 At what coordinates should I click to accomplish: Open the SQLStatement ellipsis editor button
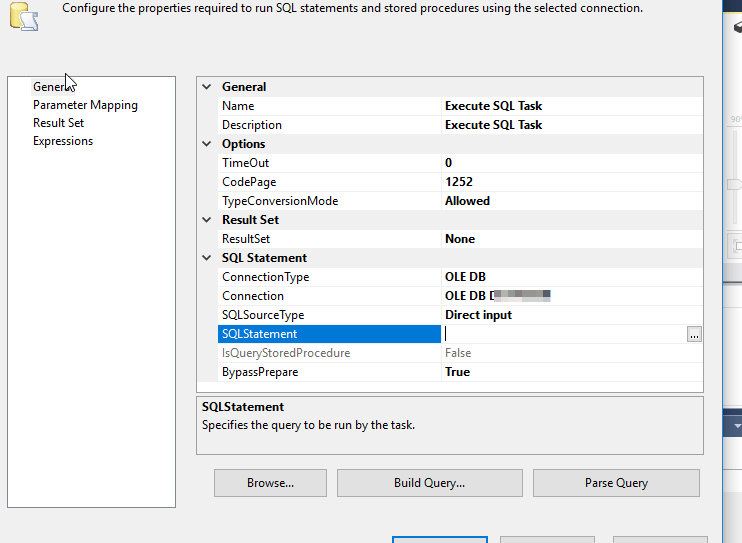pos(694,334)
